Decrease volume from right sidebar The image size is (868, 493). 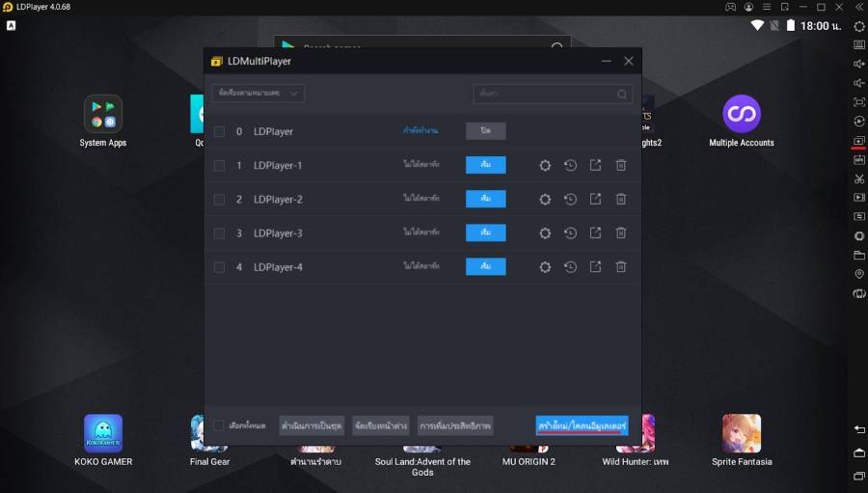coord(859,83)
